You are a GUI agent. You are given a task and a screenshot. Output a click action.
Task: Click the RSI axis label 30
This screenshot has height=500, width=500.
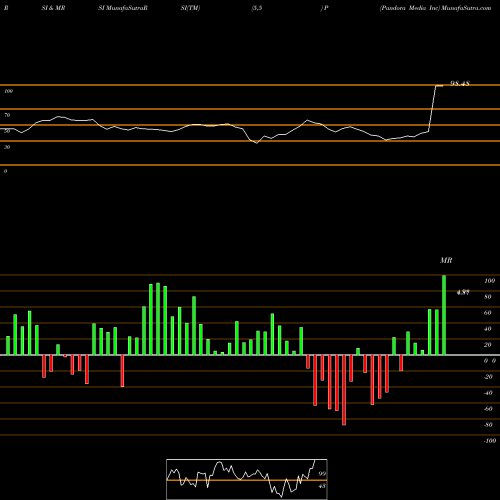point(7,147)
